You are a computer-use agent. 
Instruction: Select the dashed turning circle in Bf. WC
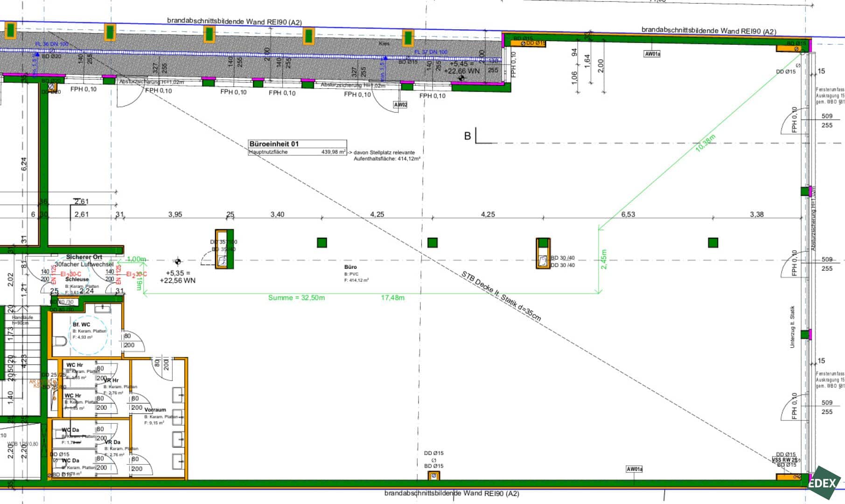(x=88, y=334)
